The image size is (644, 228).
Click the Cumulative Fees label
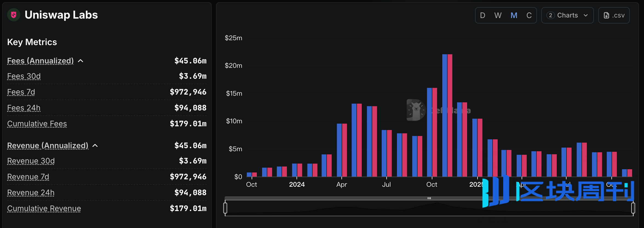[x=37, y=124]
